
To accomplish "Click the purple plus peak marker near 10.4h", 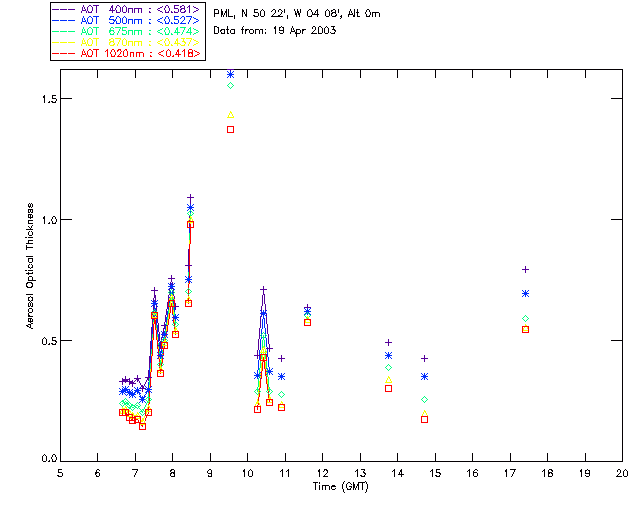I will [x=264, y=289].
